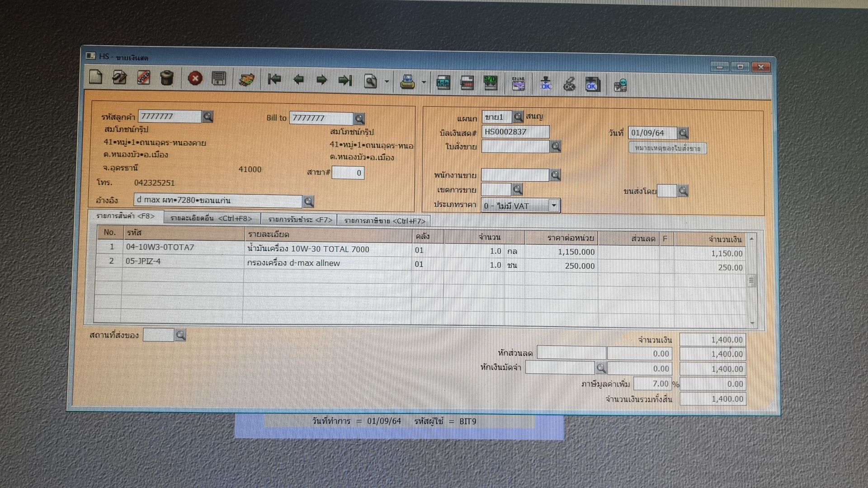Go to the next record arrow
Screen dimensions: 868x488
(x=321, y=80)
